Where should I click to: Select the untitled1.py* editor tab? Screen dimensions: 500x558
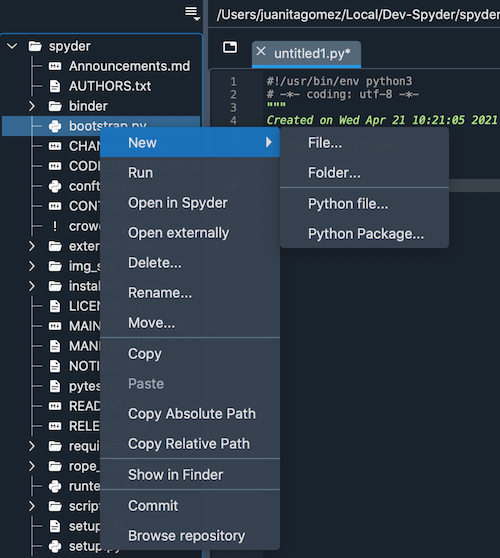coord(306,53)
